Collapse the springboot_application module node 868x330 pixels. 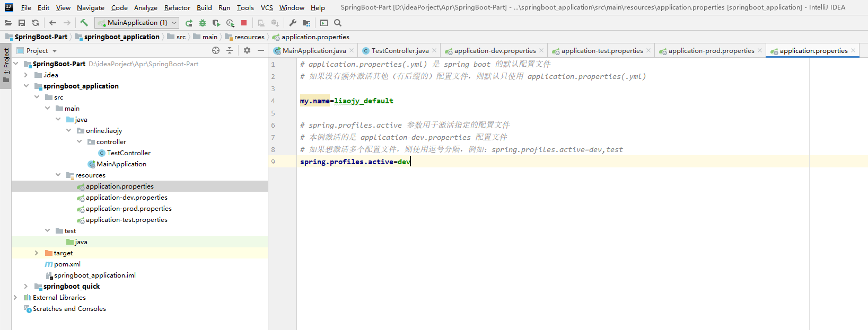click(26, 86)
